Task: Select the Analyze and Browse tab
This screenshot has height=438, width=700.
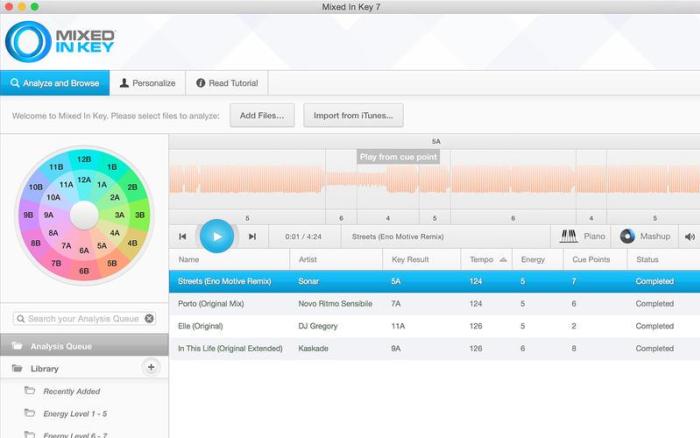Action: point(55,83)
